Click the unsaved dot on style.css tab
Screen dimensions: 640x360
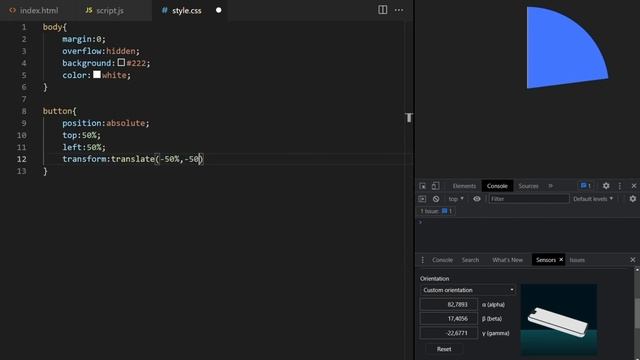coord(218,10)
